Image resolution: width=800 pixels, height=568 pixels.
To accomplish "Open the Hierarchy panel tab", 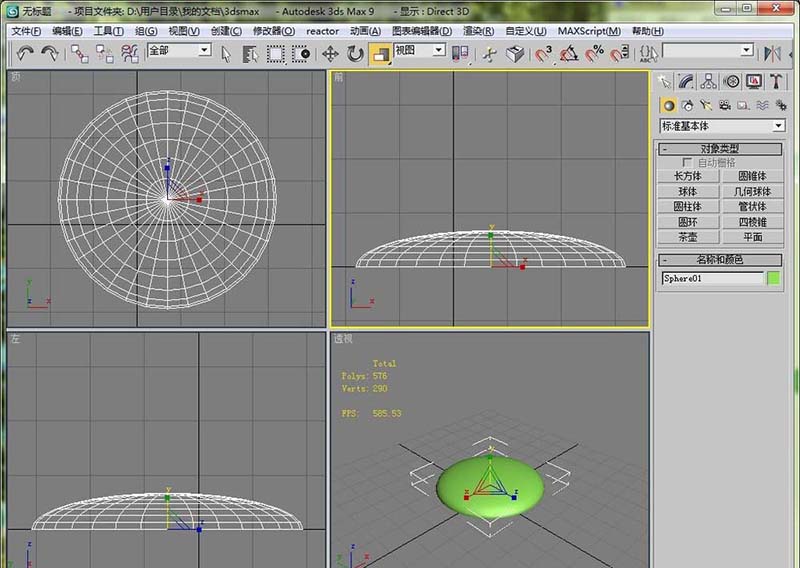I will (708, 81).
